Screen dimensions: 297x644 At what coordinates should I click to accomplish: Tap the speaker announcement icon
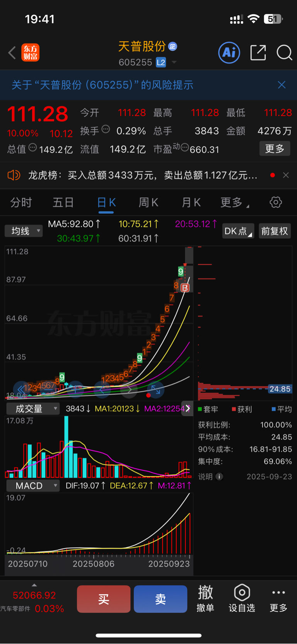tap(14, 175)
